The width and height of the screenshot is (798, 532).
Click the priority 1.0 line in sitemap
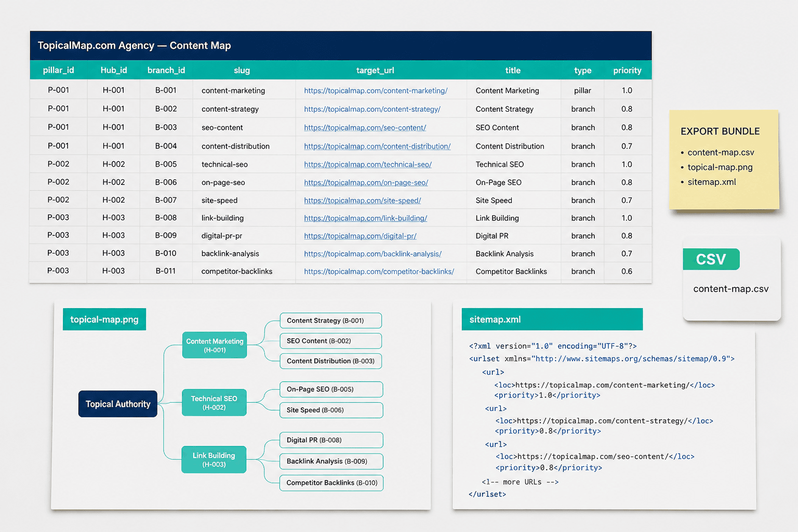pos(547,395)
